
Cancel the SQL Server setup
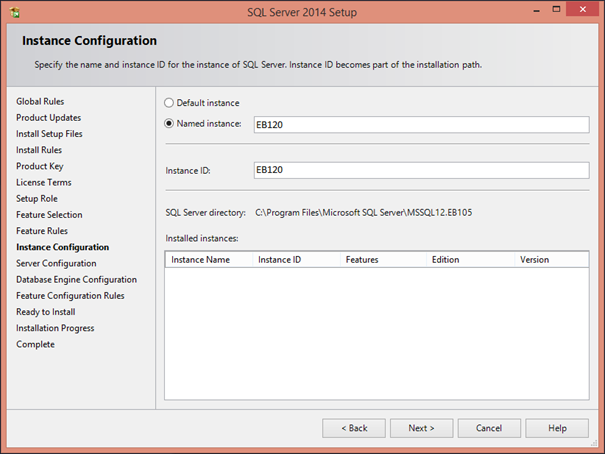click(x=489, y=428)
